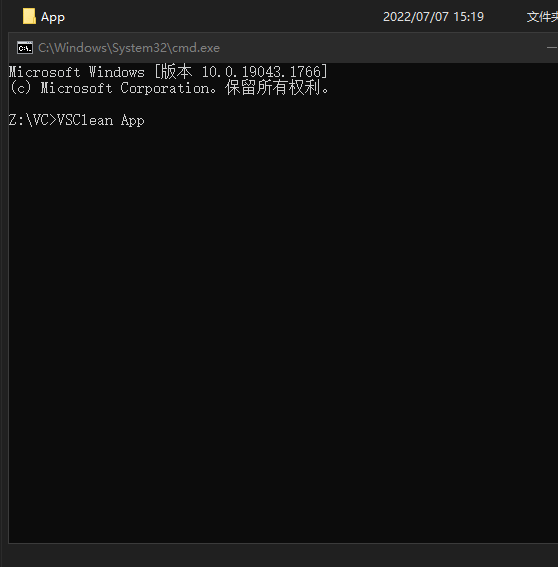Image resolution: width=558 pixels, height=567 pixels.
Task: Click the blank space in the App folder row
Action: point(224,17)
